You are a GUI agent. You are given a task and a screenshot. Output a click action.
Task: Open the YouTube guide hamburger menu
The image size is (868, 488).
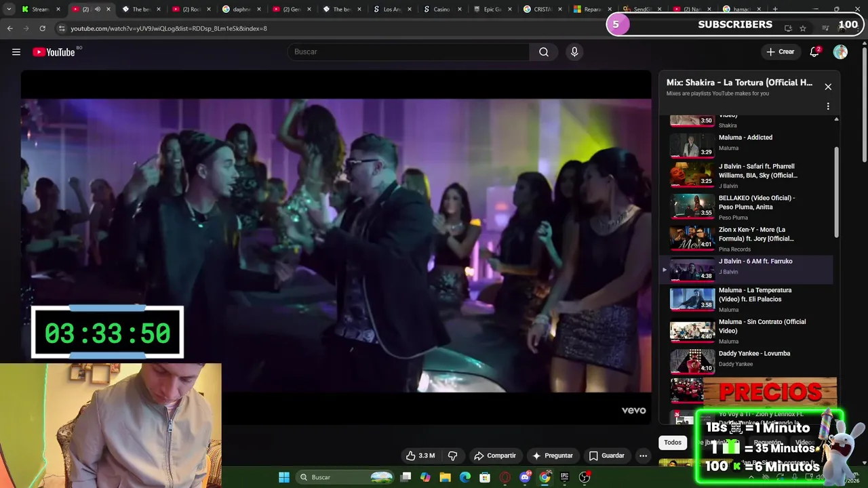(16, 52)
